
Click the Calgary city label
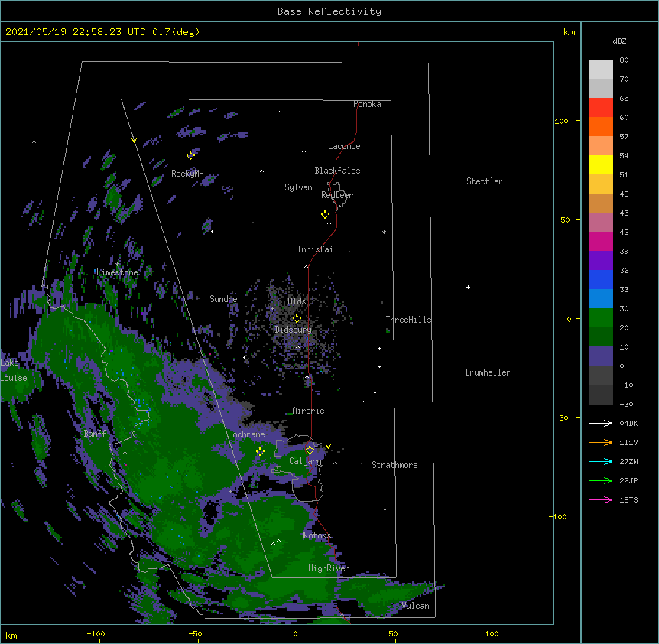pyautogui.click(x=306, y=461)
